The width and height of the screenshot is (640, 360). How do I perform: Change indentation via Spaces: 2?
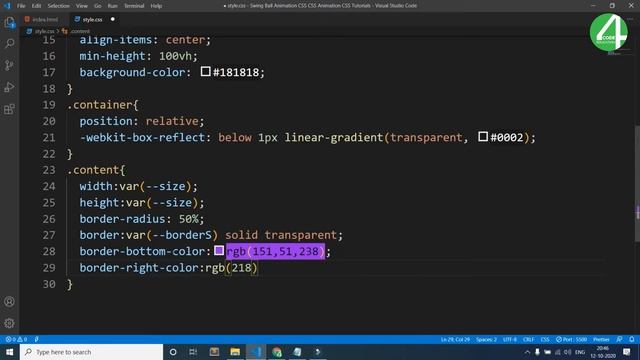(486, 339)
